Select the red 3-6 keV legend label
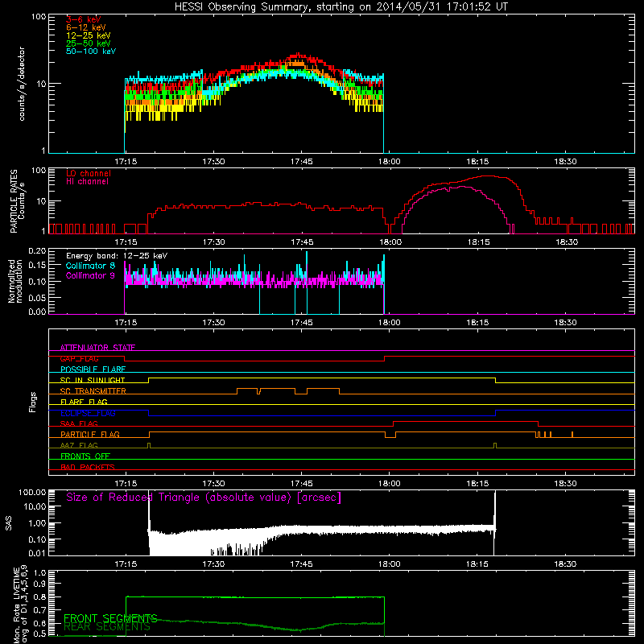Screen dimensions: 644x644 (84, 19)
